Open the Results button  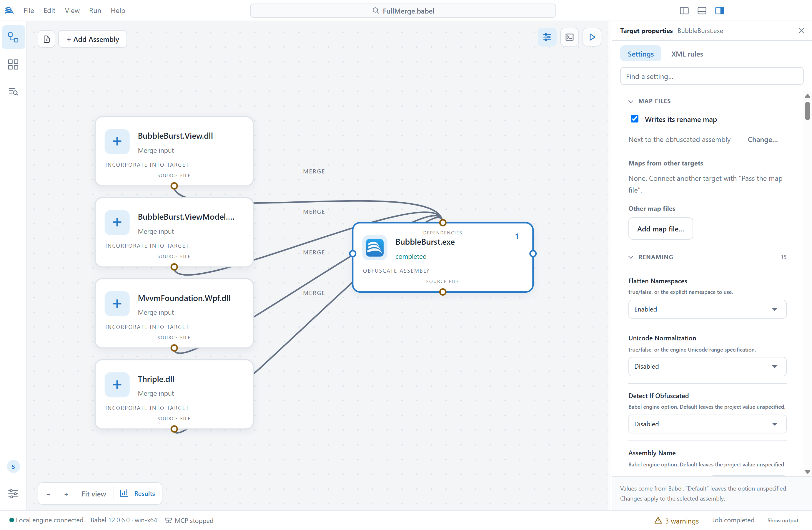(x=138, y=493)
